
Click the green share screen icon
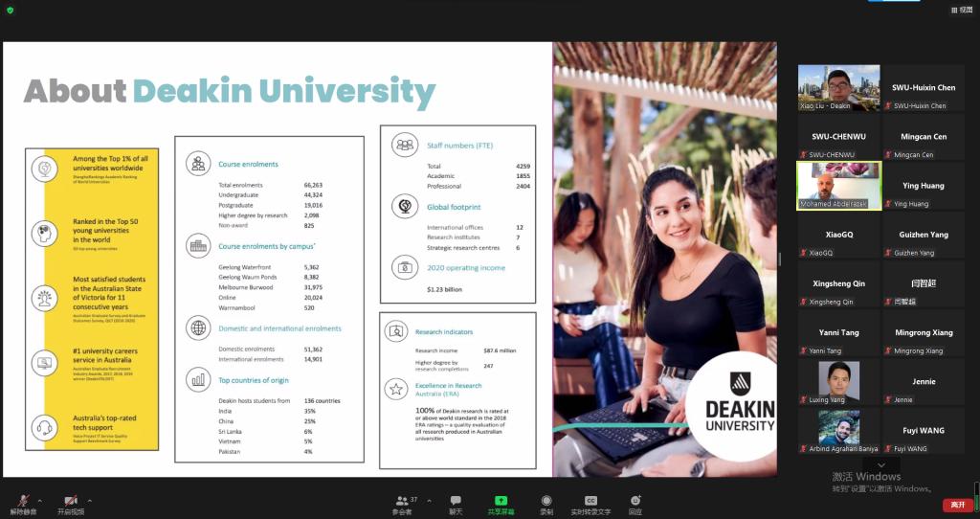(x=501, y=501)
